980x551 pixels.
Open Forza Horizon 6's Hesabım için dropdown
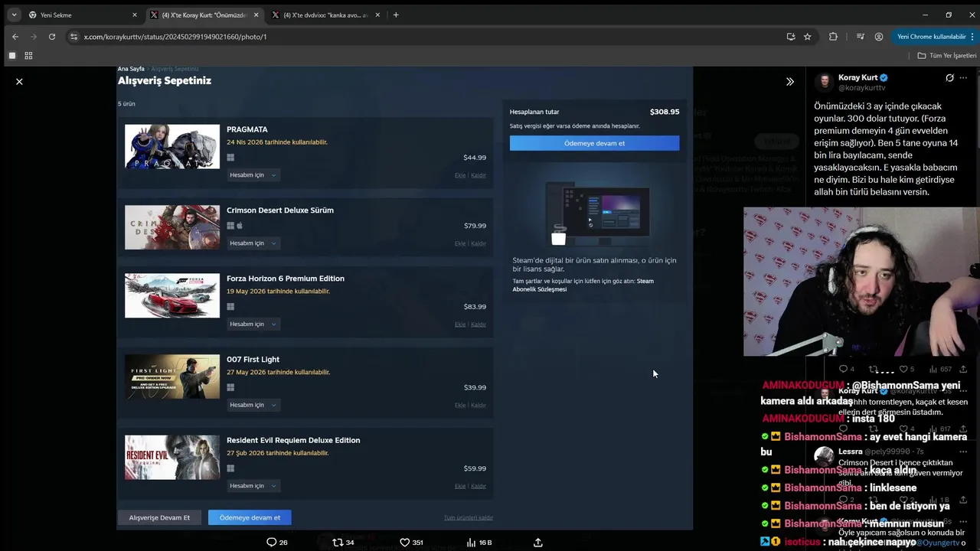tap(253, 324)
